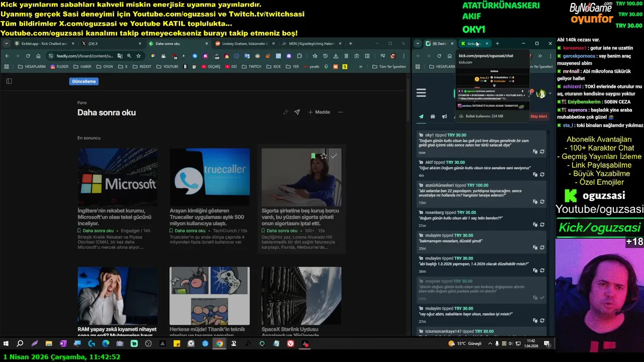644x362 pixels.
Task: Click Daha sonra oku tag under Microsoft article
Action: [x=96, y=231]
